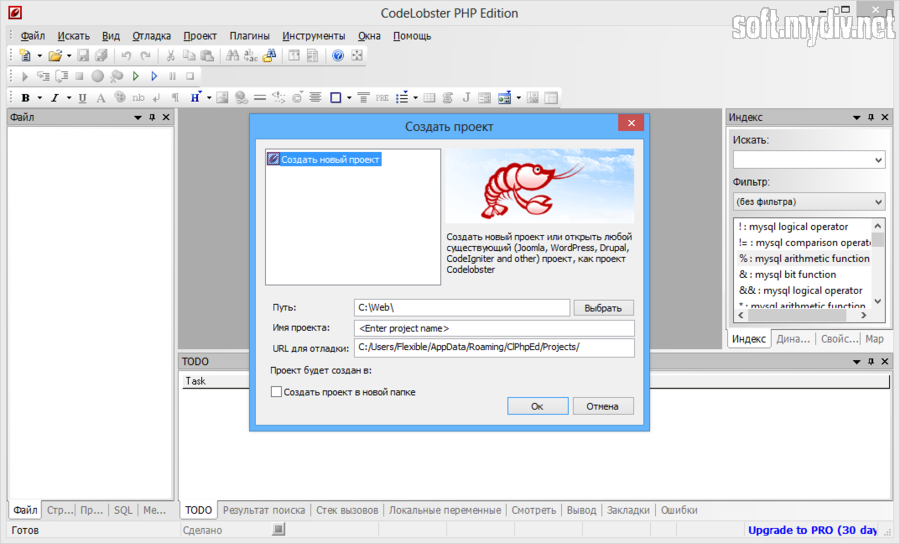Click the Путь input field
Image resolution: width=900 pixels, height=544 pixels.
(x=462, y=308)
